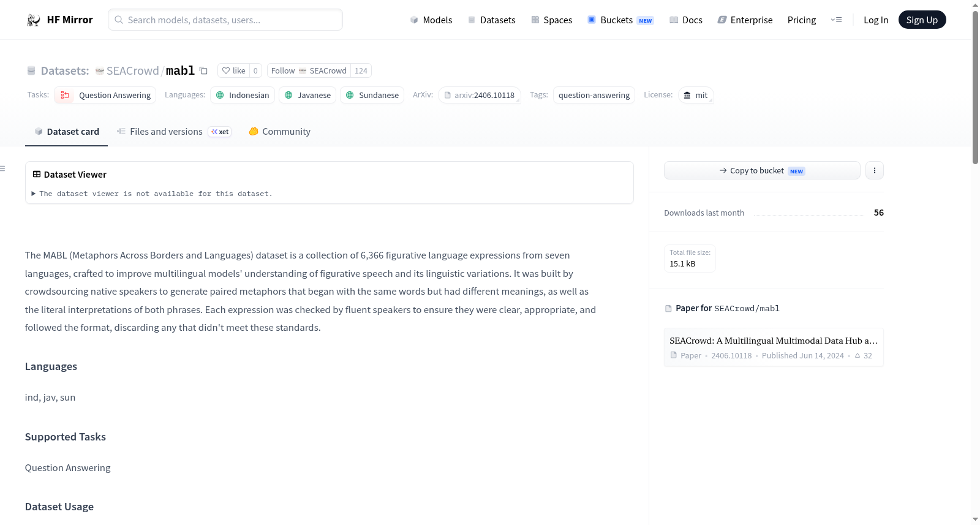Click the Supported Tasks heading
This screenshot has height=525, width=980.
[66, 437]
